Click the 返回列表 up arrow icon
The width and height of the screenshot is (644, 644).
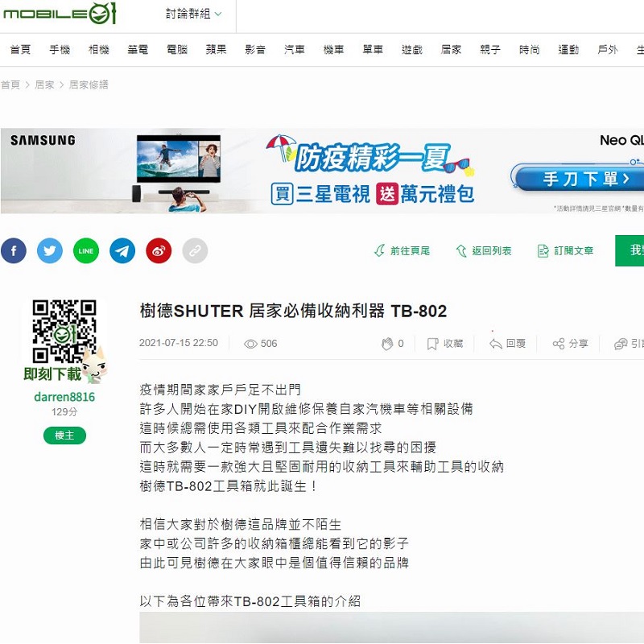click(461, 250)
